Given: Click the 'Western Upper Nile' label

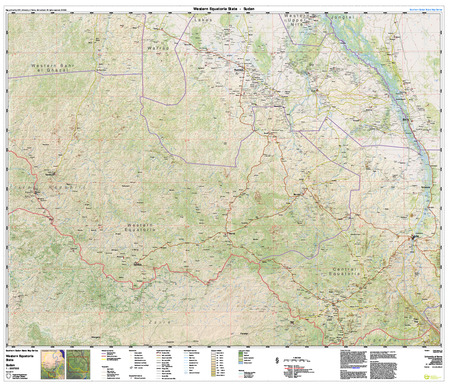Looking at the screenshot, I should click(297, 20).
